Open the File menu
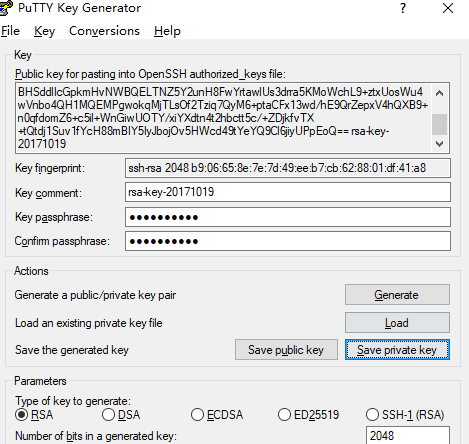The height and width of the screenshot is (444, 469). point(11,31)
